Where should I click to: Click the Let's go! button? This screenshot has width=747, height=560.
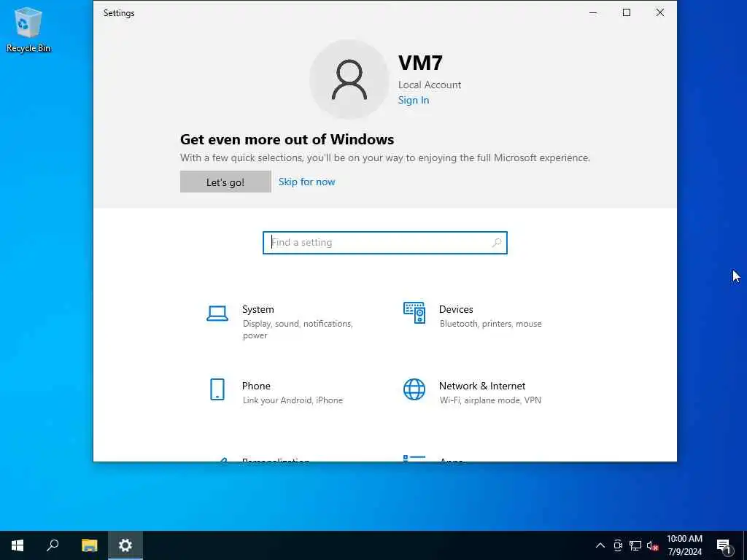coord(225,182)
